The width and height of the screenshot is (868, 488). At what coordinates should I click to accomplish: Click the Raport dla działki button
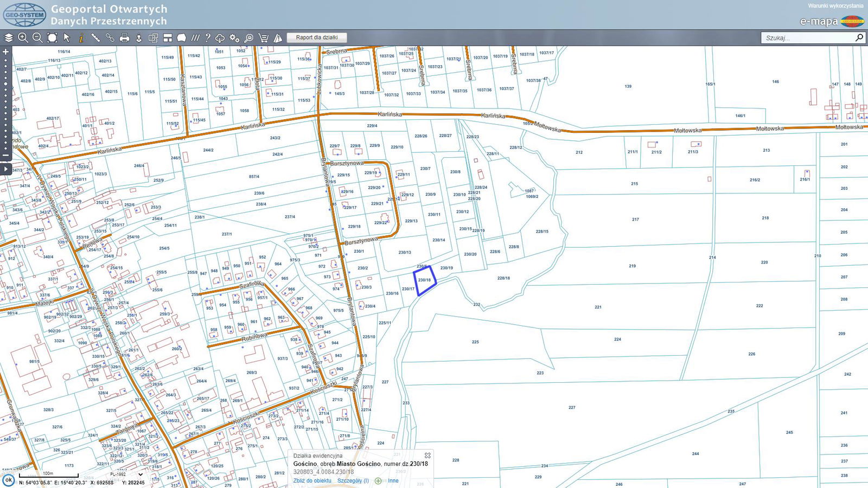tap(317, 38)
